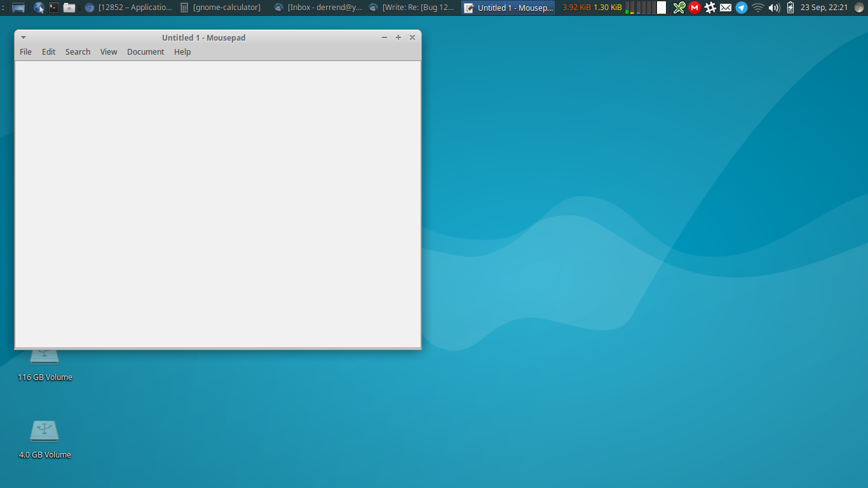Click the show desktop icon in panel
Image resolution: width=868 pixels, height=488 pixels.
tap(18, 8)
